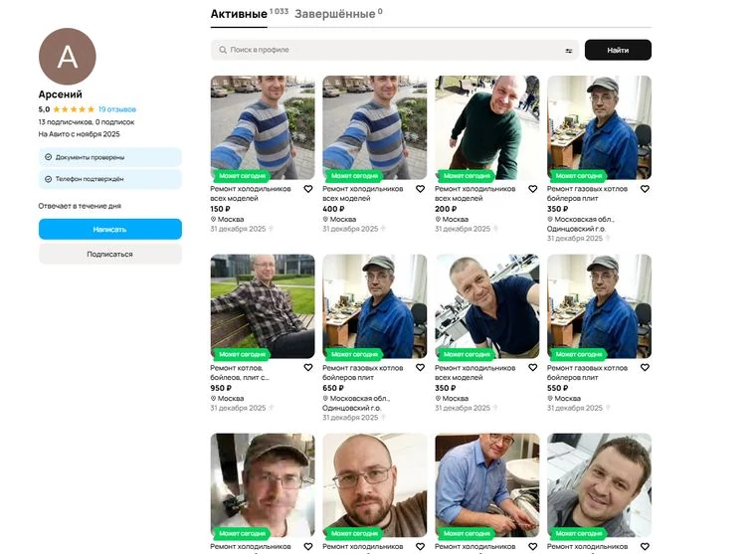
Task: Click the five-star rating icons
Action: tap(74, 109)
